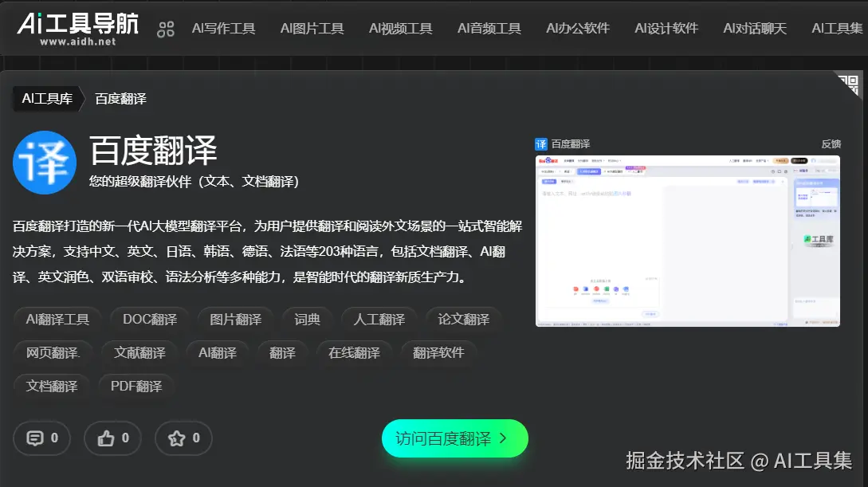This screenshot has width=868, height=487.
Task: Open the AI对话聊天 menu
Action: coord(755,28)
